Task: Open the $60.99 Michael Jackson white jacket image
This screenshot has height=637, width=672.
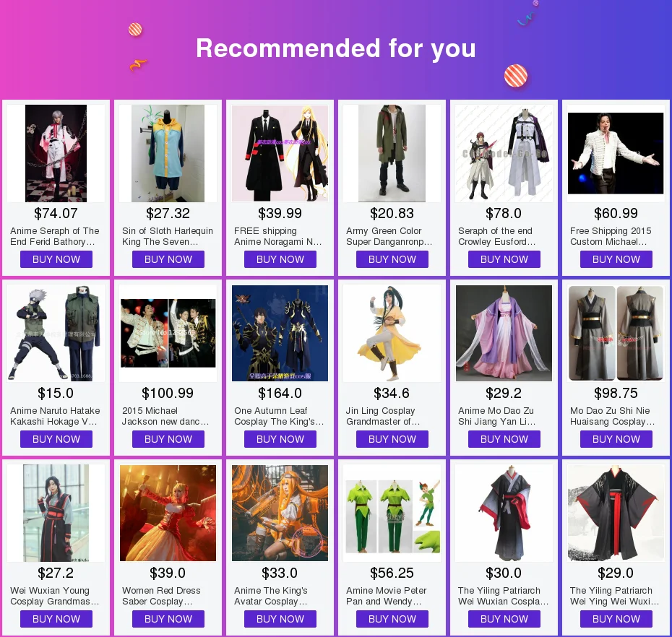Action: [x=616, y=153]
